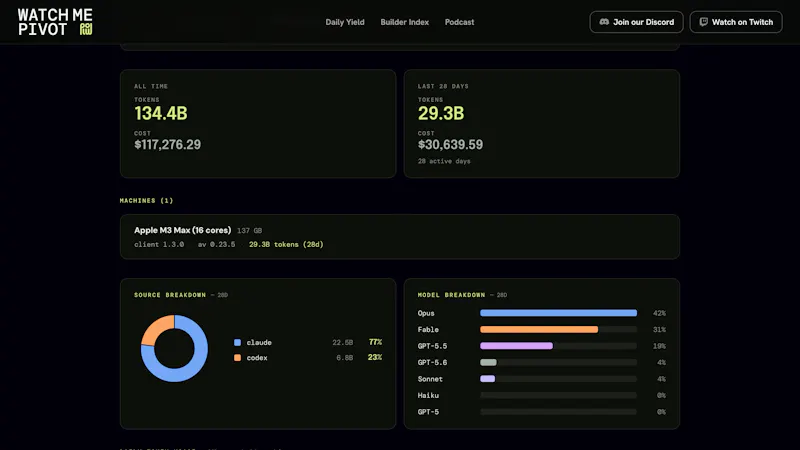Click the 23% codex share

(x=375, y=358)
